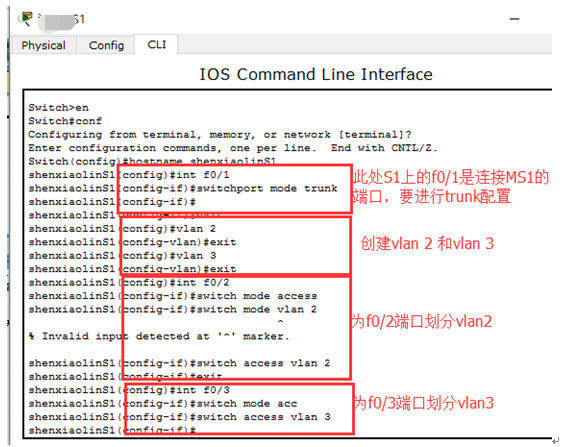This screenshot has height=447, width=563.
Task: Switch to the Config tab
Action: (x=106, y=45)
